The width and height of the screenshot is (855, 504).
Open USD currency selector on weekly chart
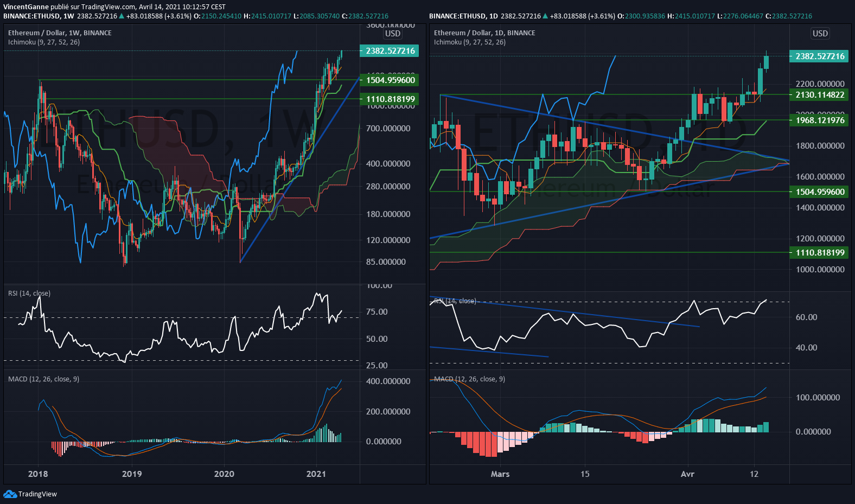pyautogui.click(x=392, y=34)
